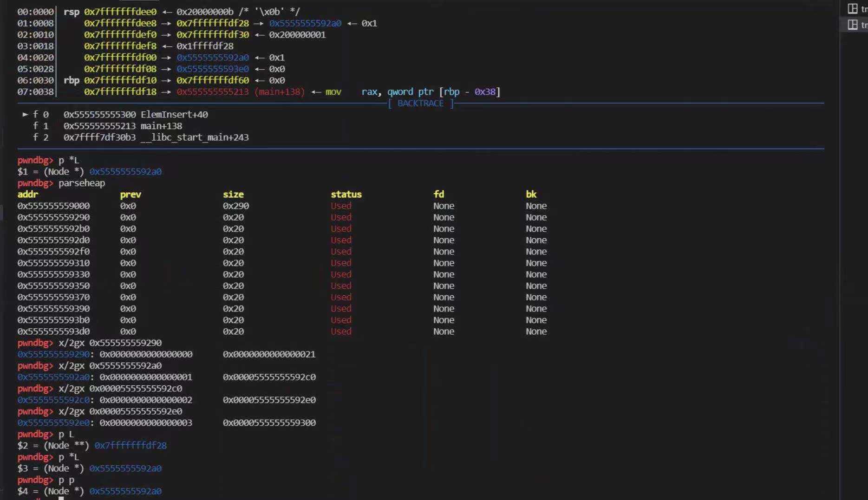The height and width of the screenshot is (500, 868).
Task: Select heap pointer 0x5555555593e0 in stack
Action: [x=213, y=69]
